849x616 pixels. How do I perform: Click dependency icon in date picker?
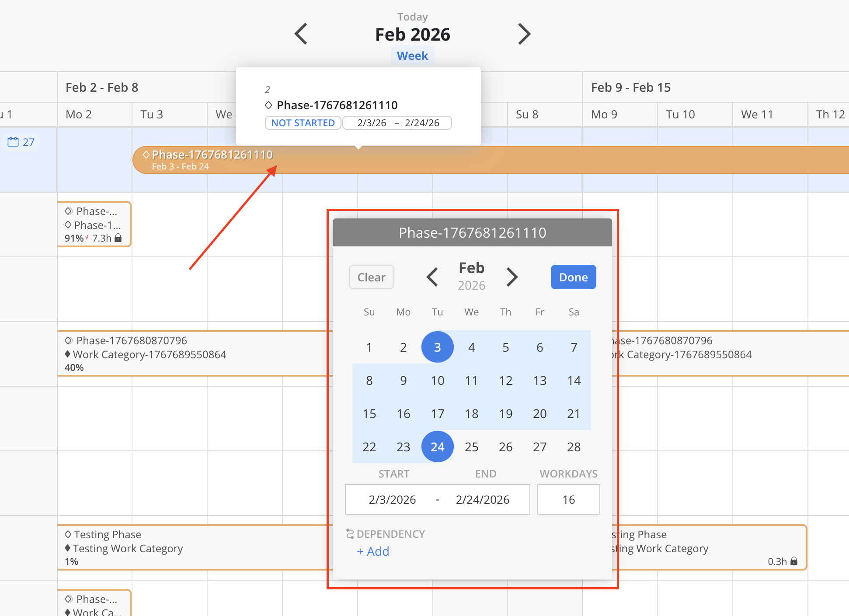(x=350, y=534)
